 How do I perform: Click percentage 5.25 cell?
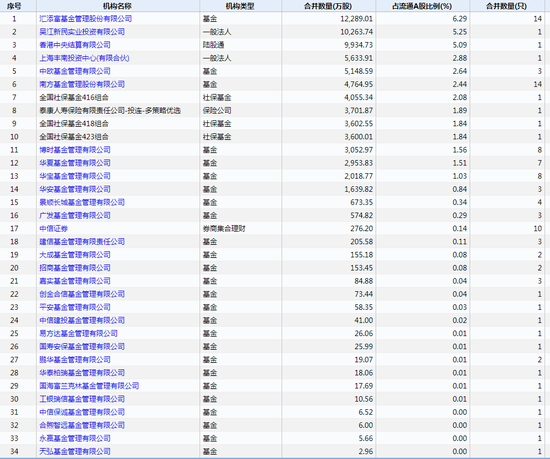pos(460,32)
